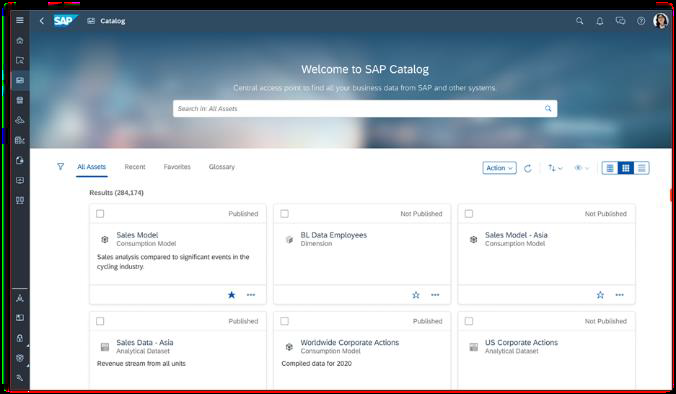The image size is (676, 394).
Task: Open the Catalog sidebar icon
Action: [20, 80]
